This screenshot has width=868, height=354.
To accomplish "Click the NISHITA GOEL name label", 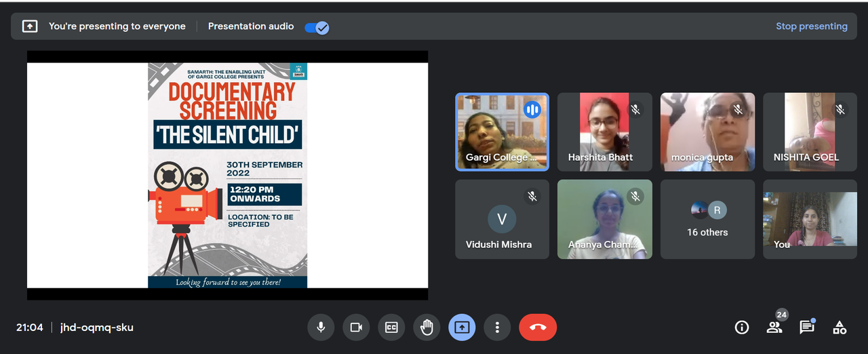I will [806, 157].
